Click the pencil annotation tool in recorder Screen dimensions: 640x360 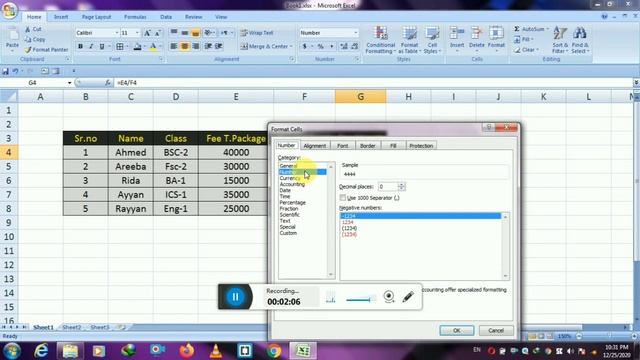(x=408, y=297)
